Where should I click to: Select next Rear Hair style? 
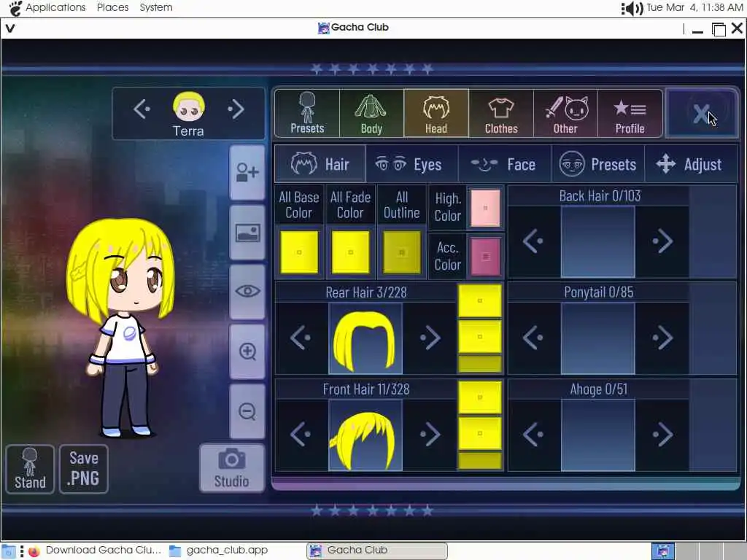pyautogui.click(x=430, y=338)
